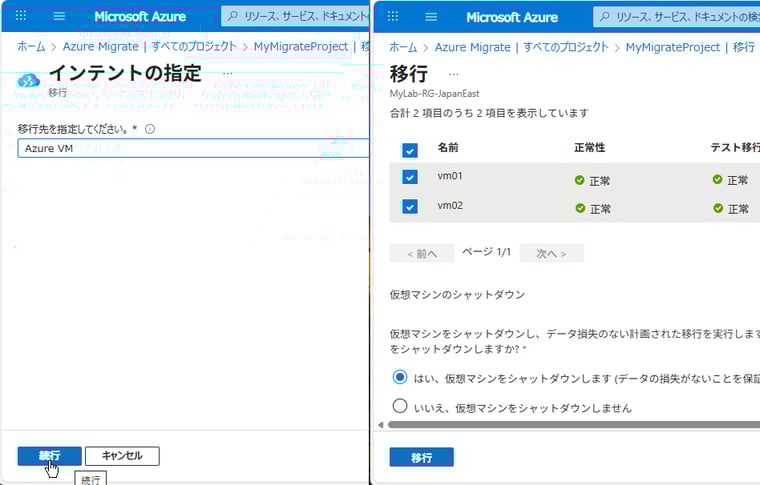Click the search box in right window
Screen dimensions: 760x485
point(677,17)
